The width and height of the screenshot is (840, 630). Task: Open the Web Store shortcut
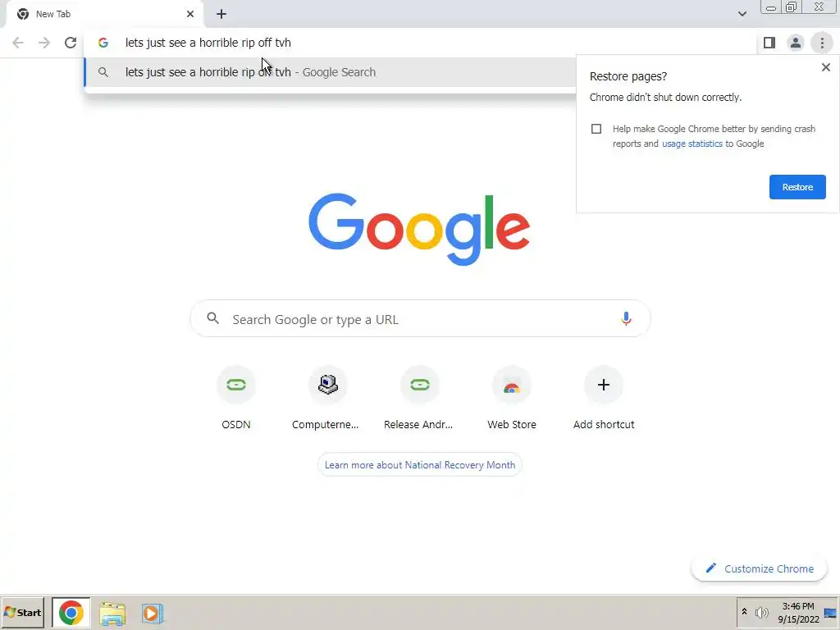click(512, 399)
